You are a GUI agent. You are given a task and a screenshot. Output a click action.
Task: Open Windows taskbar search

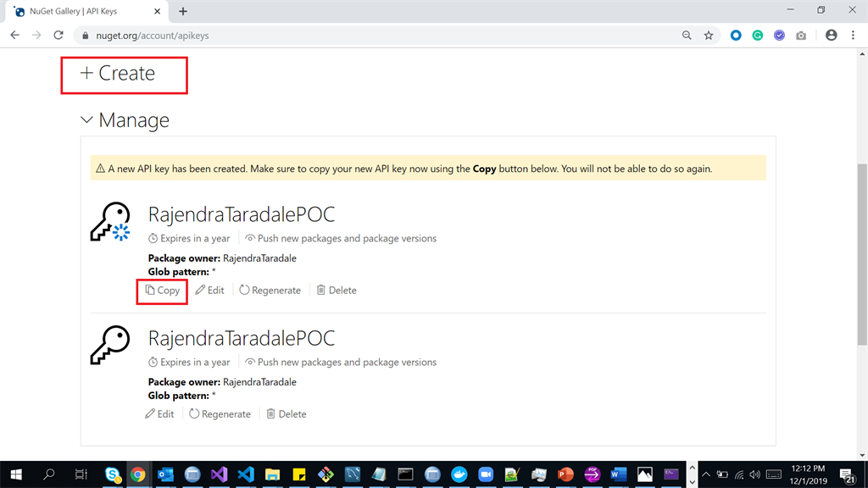(49, 474)
